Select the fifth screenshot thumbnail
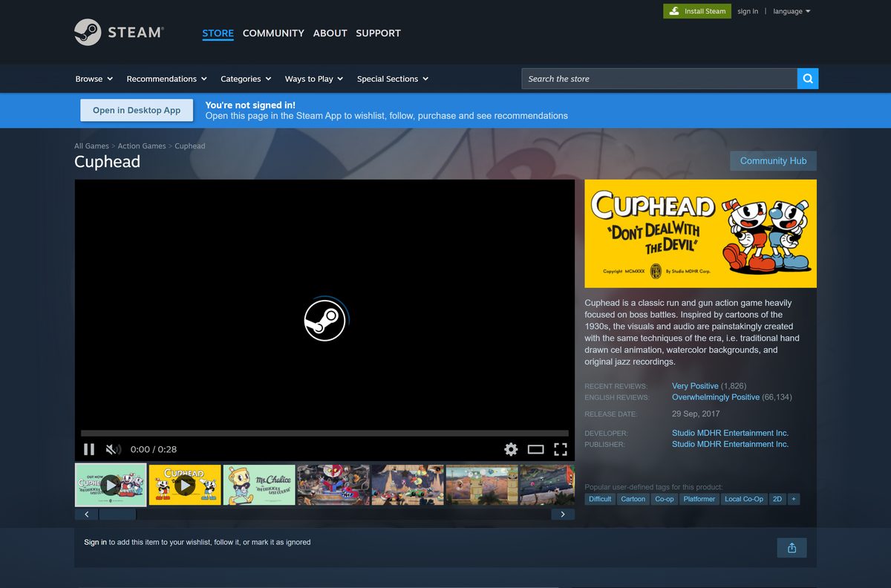This screenshot has width=891, height=588. click(408, 485)
